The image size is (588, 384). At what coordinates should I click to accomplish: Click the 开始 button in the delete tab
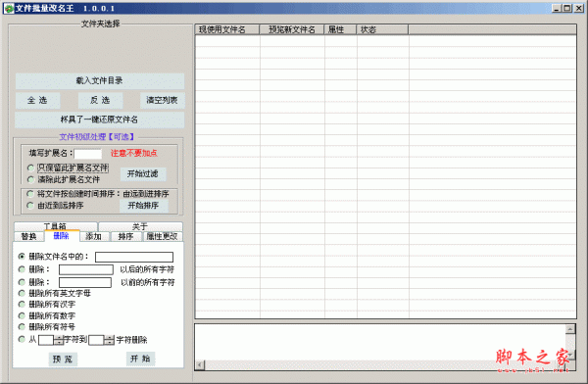140,359
